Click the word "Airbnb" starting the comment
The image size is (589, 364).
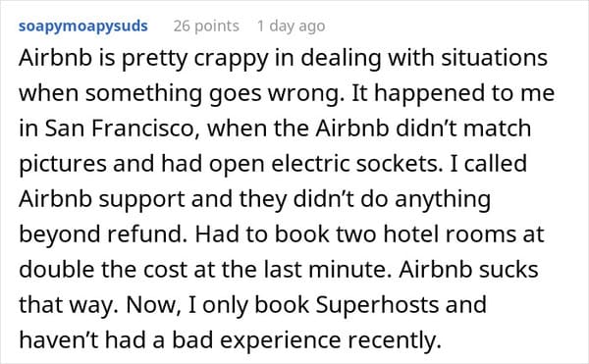[x=56, y=58]
